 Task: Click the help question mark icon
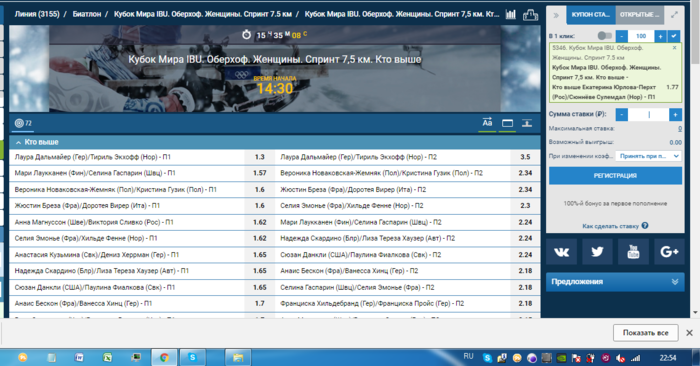click(645, 226)
